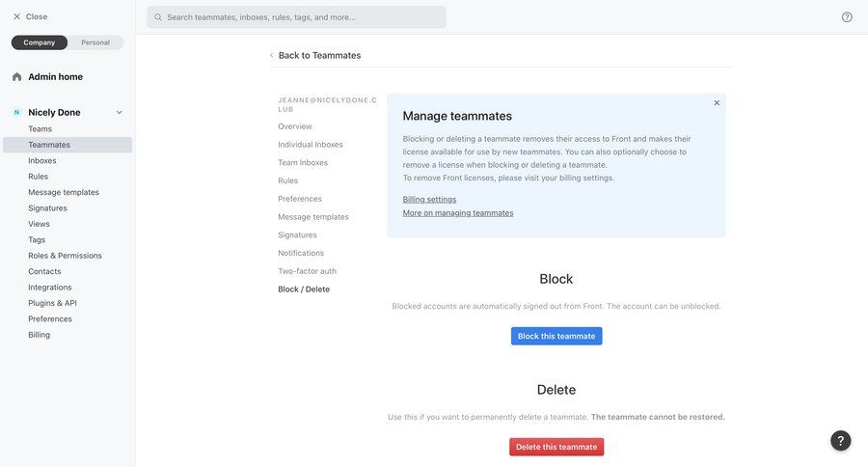The height and width of the screenshot is (467, 868).
Task: Go to Individual Inboxes section
Action: point(311,145)
